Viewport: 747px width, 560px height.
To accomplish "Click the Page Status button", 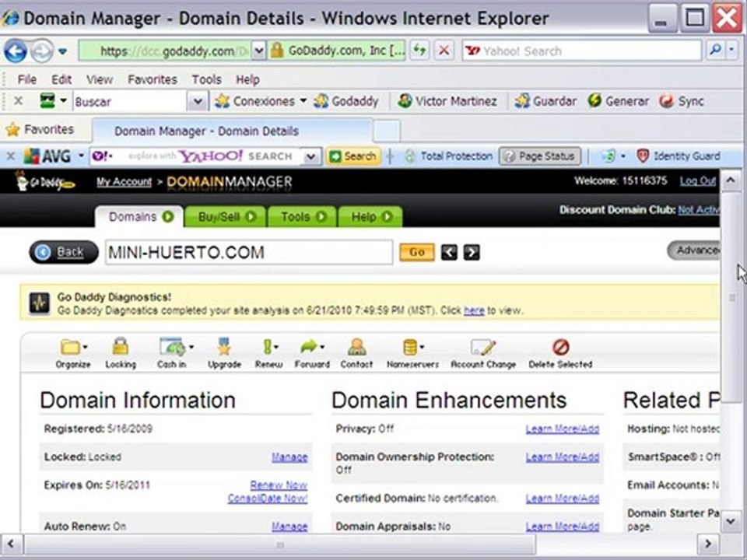I will click(540, 156).
